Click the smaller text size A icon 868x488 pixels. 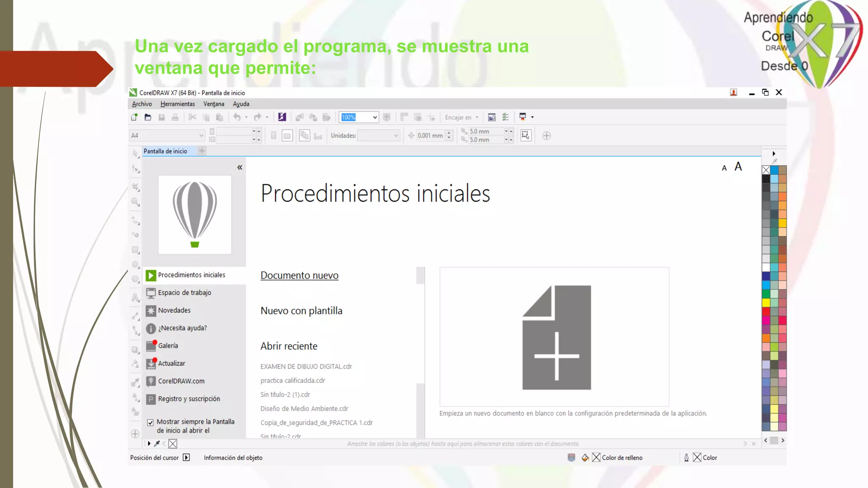[724, 168]
